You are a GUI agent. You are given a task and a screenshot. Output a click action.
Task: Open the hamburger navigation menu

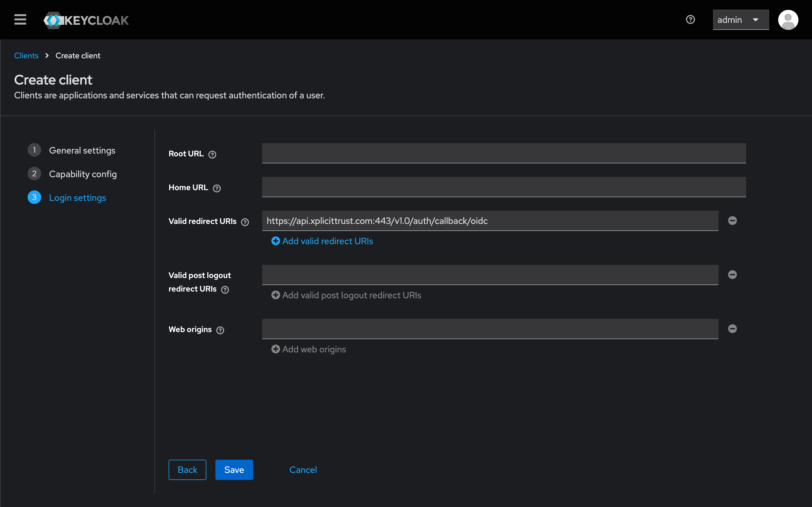click(20, 19)
